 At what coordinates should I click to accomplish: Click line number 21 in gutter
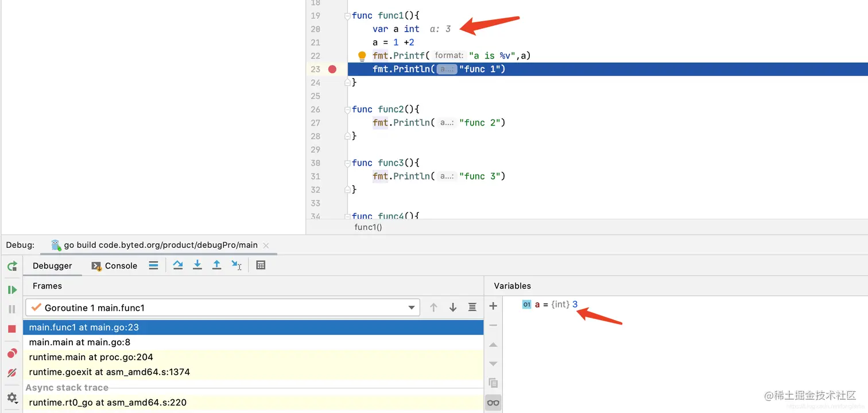[315, 42]
